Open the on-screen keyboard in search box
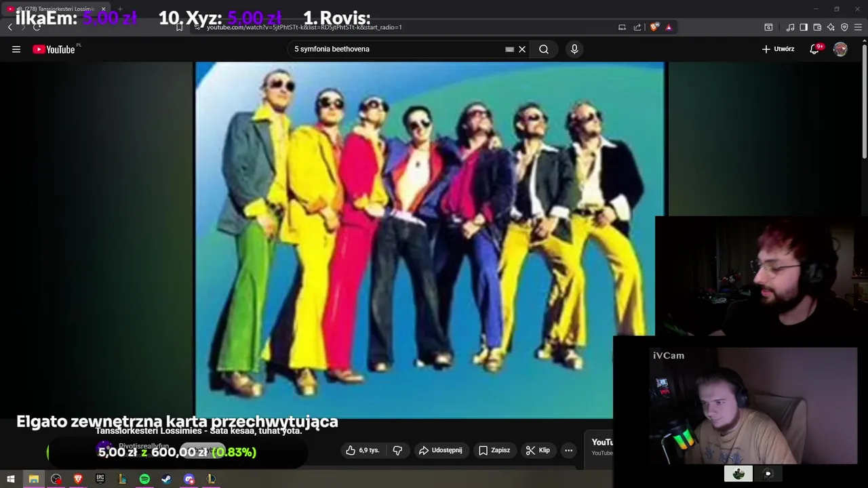 509,49
